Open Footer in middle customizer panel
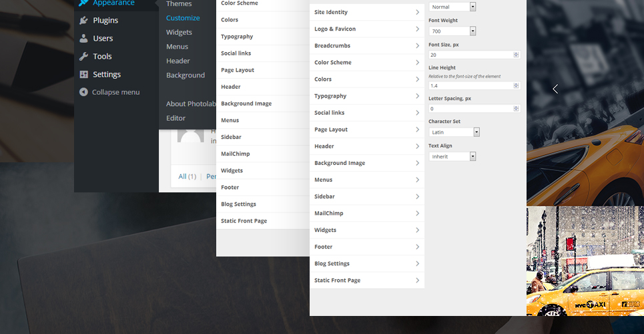 coord(263,187)
